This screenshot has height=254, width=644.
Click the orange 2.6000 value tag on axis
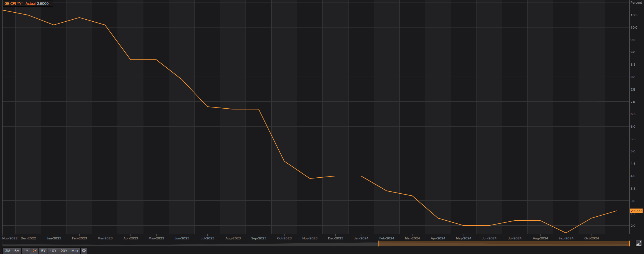[636, 211]
